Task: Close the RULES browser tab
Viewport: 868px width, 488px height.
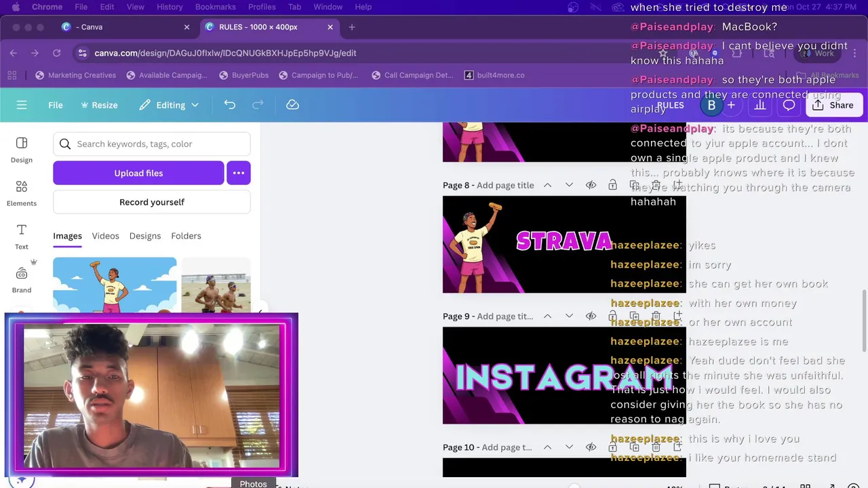Action: [330, 27]
